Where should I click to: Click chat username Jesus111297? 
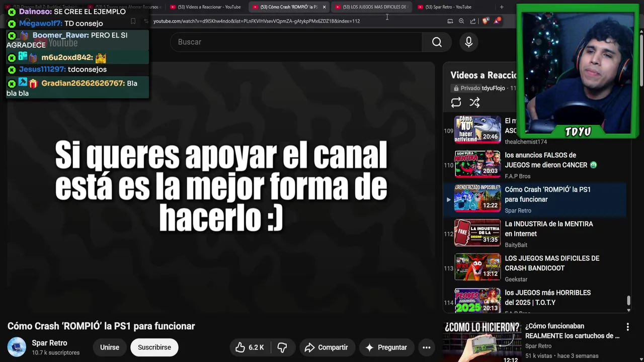click(42, 69)
